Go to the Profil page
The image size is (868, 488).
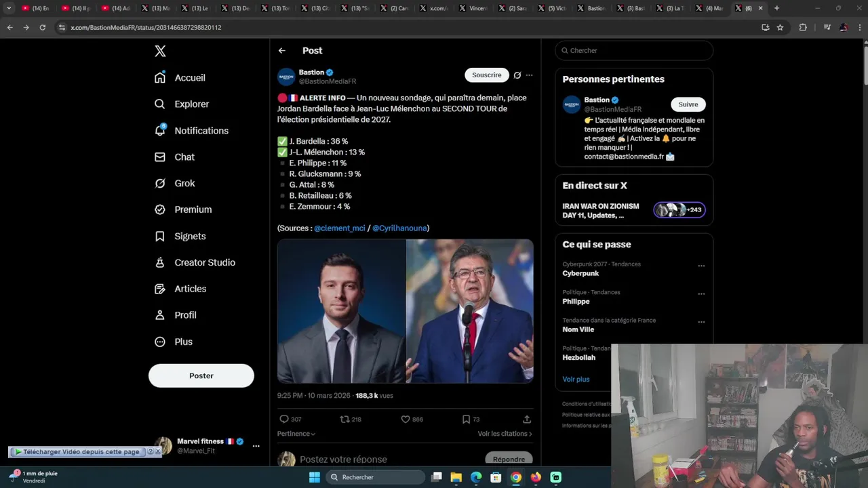(x=175, y=315)
